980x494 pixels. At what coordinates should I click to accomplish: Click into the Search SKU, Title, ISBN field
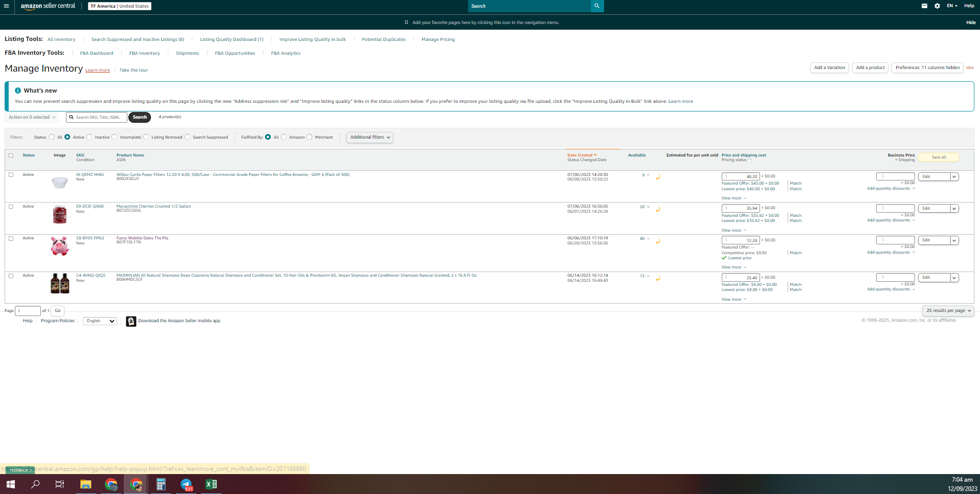coord(97,117)
